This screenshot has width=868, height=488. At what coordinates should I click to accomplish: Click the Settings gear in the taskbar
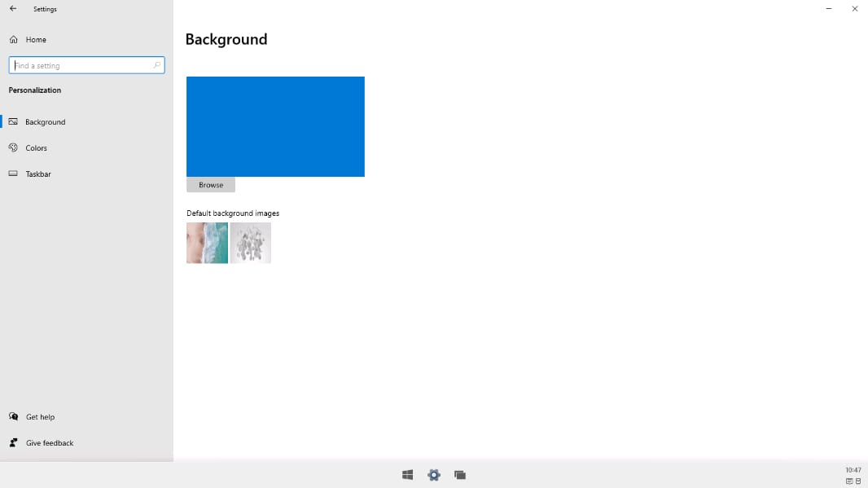pyautogui.click(x=434, y=475)
